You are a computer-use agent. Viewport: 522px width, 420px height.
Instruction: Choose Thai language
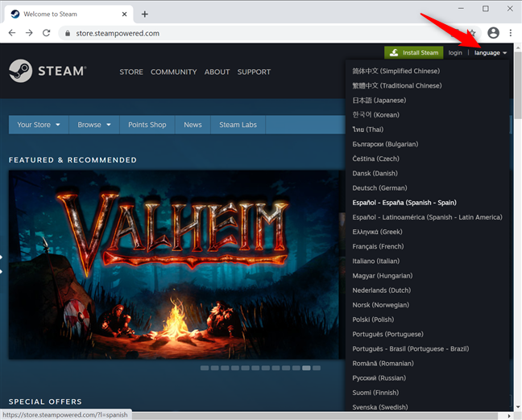click(x=368, y=130)
